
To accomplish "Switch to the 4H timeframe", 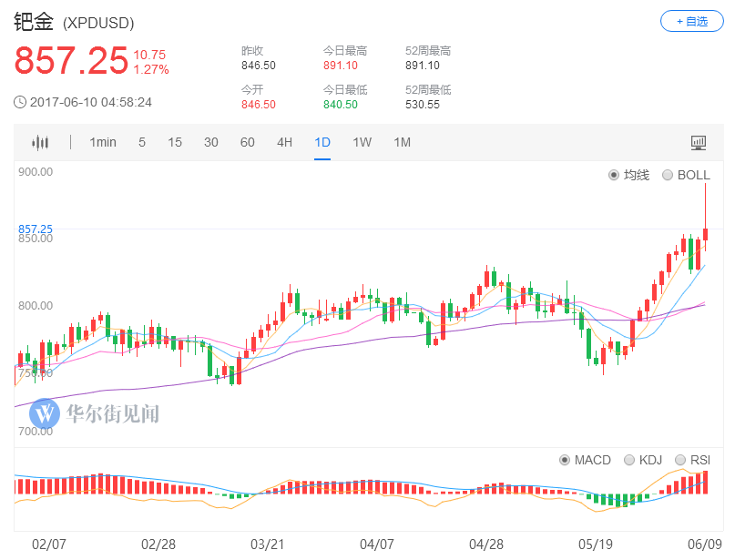I will 284,142.
